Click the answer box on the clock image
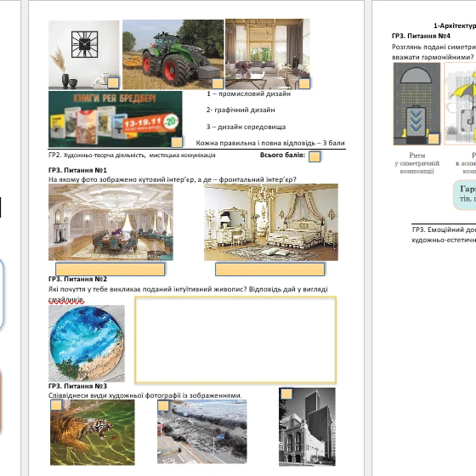This screenshot has width=476, height=476. (113, 83)
